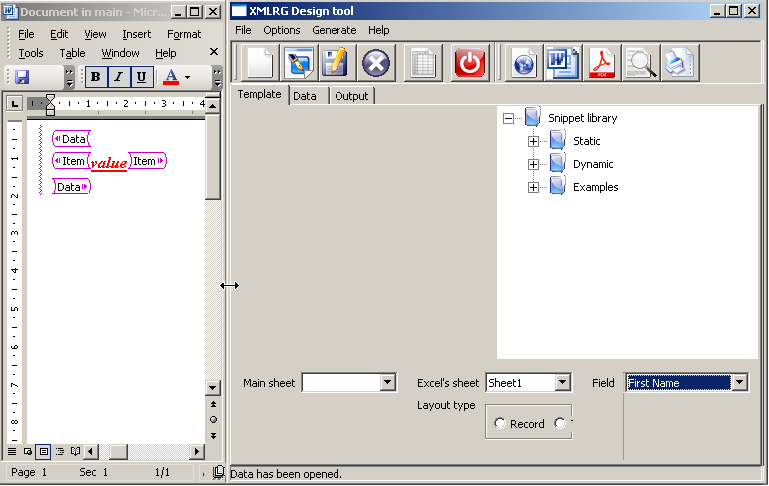Expand Word standard toolbar options chevron
Screen dimensions: 769x486
[x=69, y=77]
